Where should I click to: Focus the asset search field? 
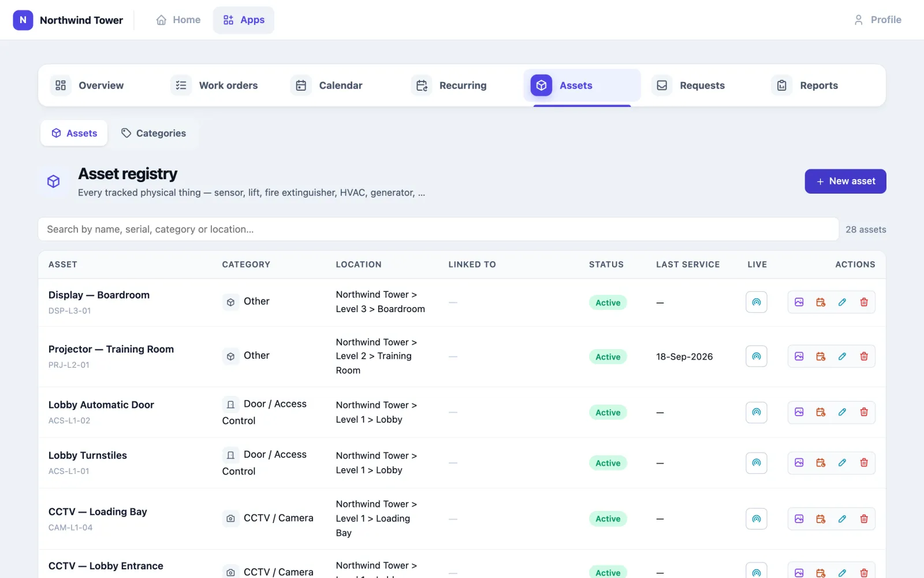(x=438, y=229)
